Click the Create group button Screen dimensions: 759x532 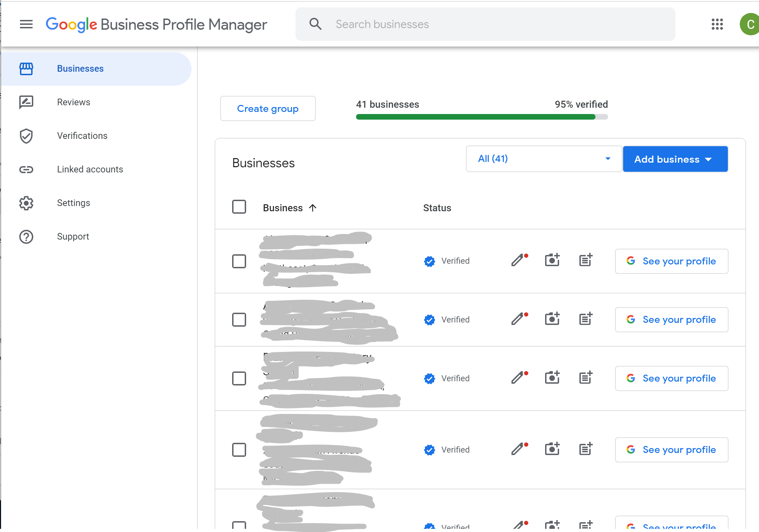[x=268, y=108]
